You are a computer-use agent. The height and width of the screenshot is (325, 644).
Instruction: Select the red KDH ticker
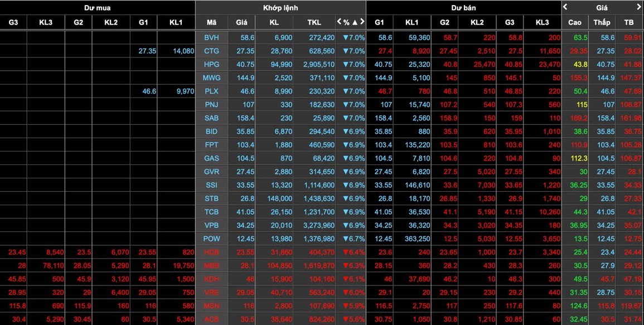coord(211,279)
